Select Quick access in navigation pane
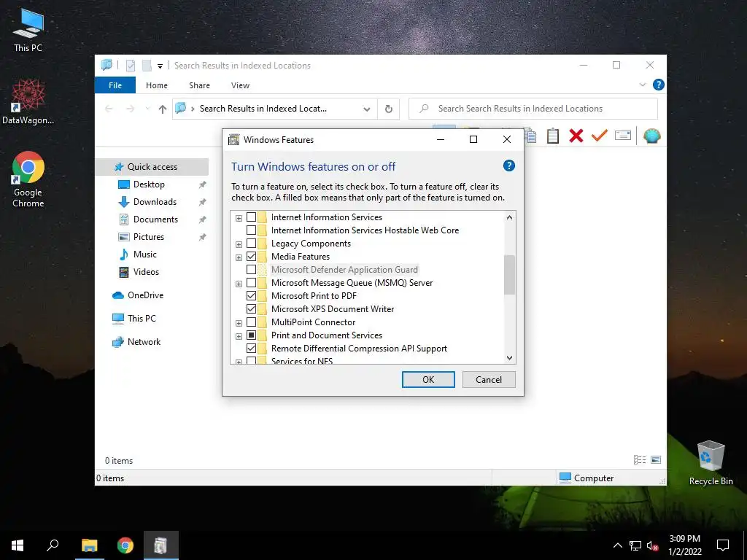747x560 pixels. pyautogui.click(x=152, y=167)
